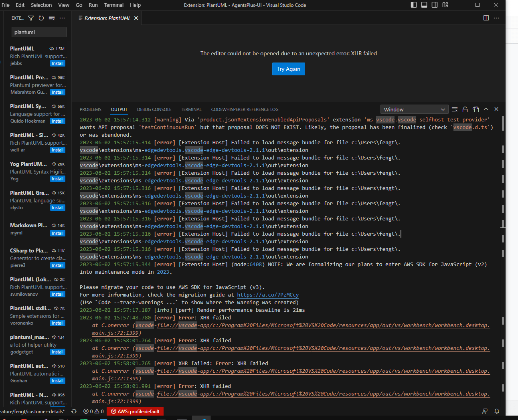Open remote feedback icon in status bar
Screen dimensions: 518x420
click(485, 411)
